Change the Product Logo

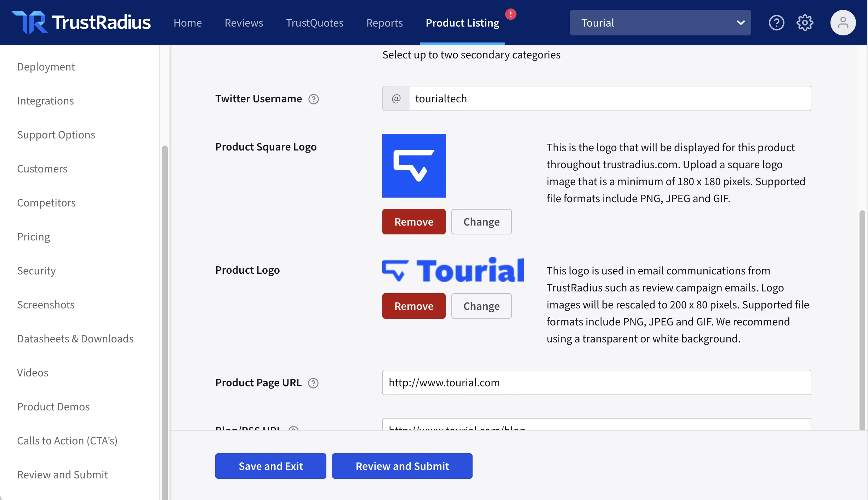[x=481, y=306]
